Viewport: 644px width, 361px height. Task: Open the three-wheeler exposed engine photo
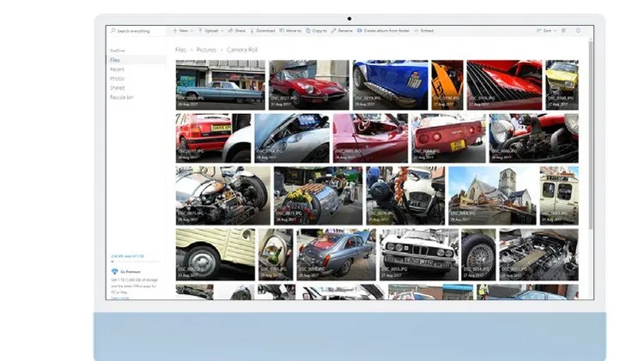(x=223, y=196)
